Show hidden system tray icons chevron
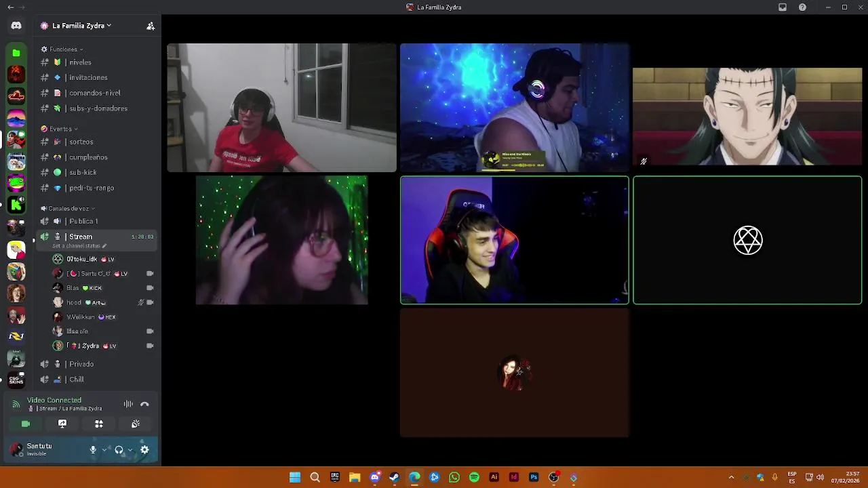This screenshot has height=488, width=868. 731,477
